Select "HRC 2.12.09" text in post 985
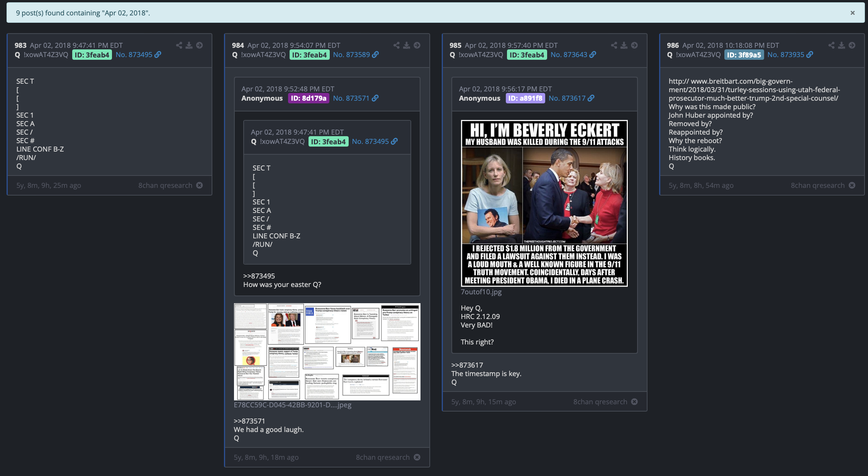 point(480,317)
